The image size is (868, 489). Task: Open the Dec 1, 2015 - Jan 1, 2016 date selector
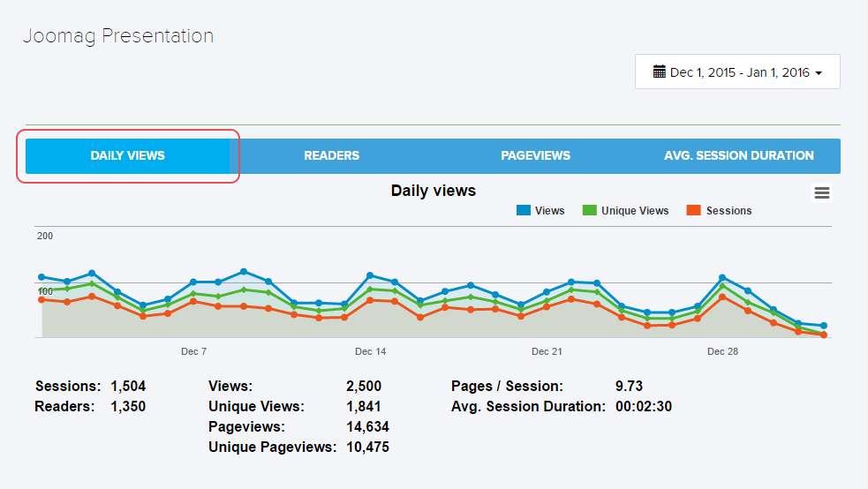[x=737, y=72]
